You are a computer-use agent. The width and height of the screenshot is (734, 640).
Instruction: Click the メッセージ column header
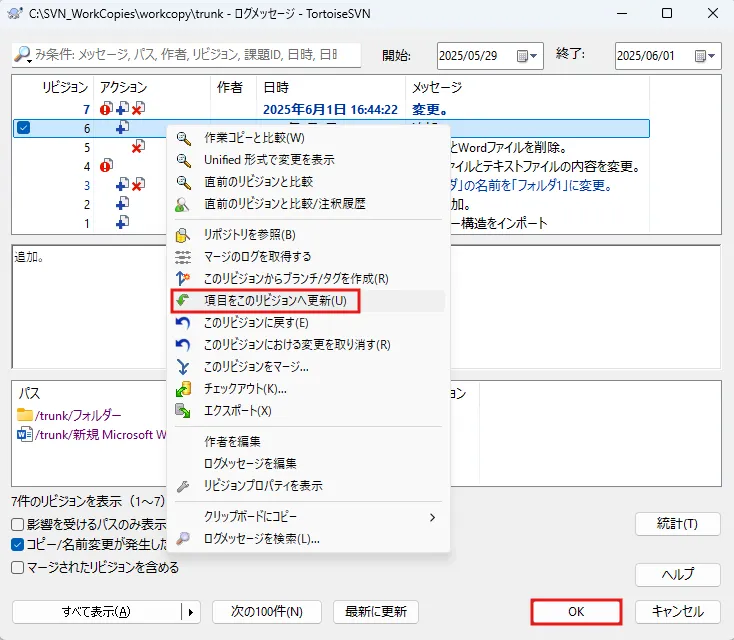(527, 87)
